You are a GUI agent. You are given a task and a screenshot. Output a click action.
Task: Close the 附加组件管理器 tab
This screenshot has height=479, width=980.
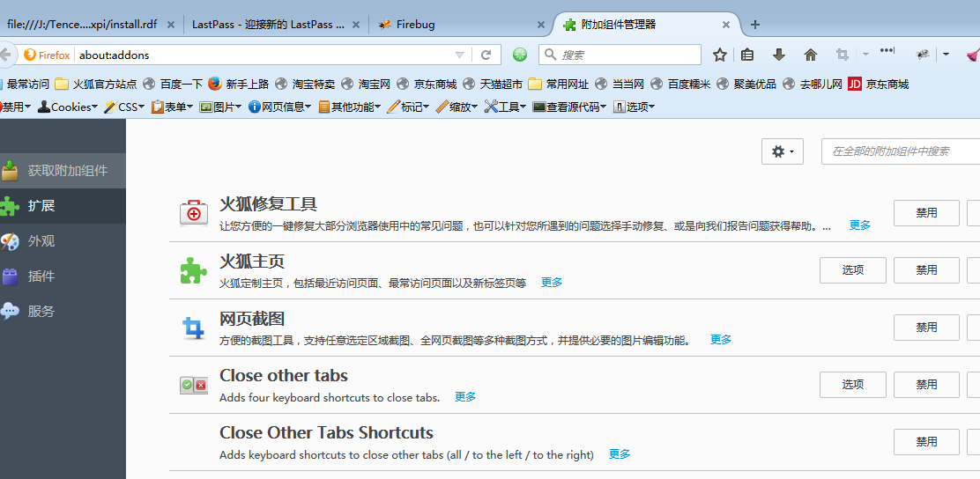(726, 25)
